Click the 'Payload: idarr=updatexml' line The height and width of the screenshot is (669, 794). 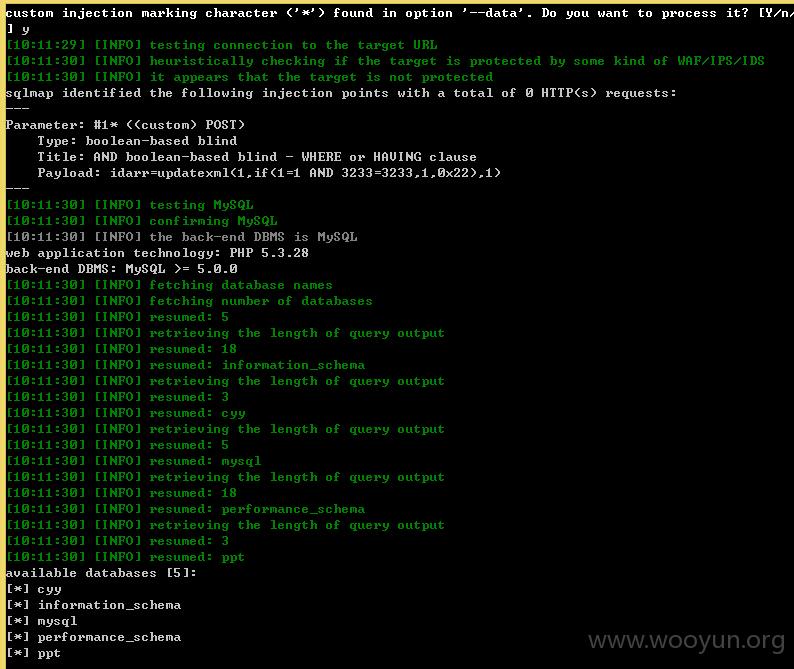[269, 173]
